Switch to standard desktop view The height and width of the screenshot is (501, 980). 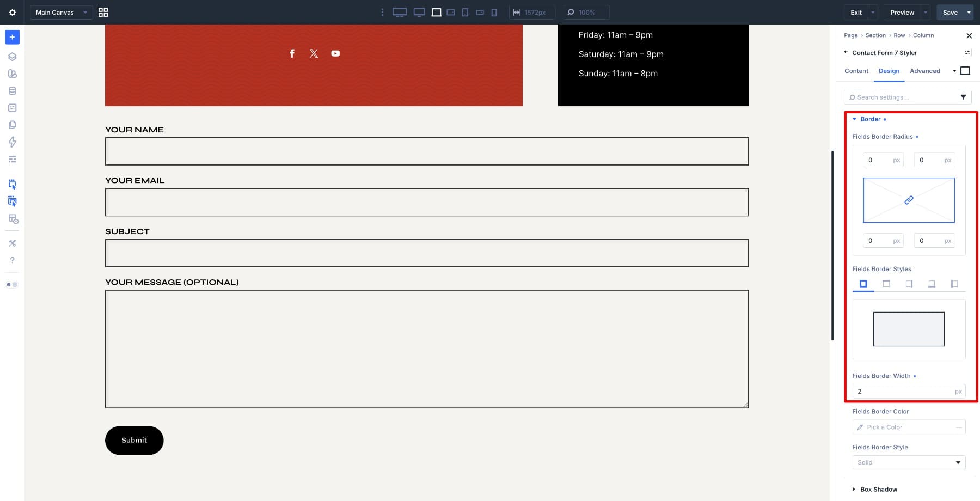[x=419, y=12]
